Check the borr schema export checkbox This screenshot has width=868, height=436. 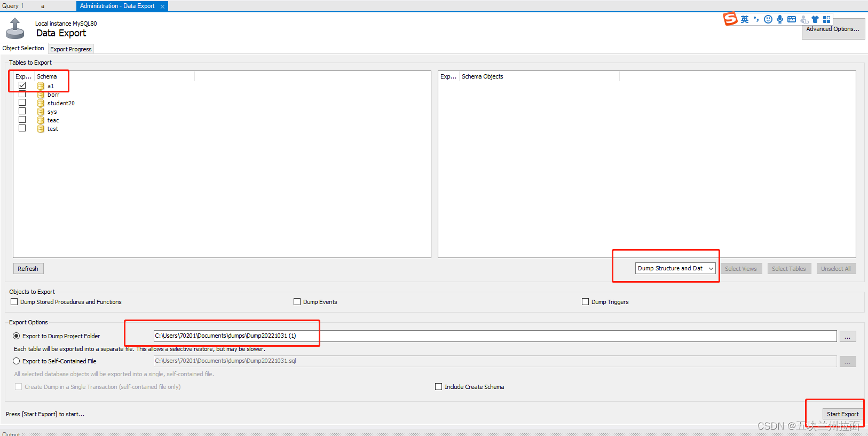pos(22,94)
